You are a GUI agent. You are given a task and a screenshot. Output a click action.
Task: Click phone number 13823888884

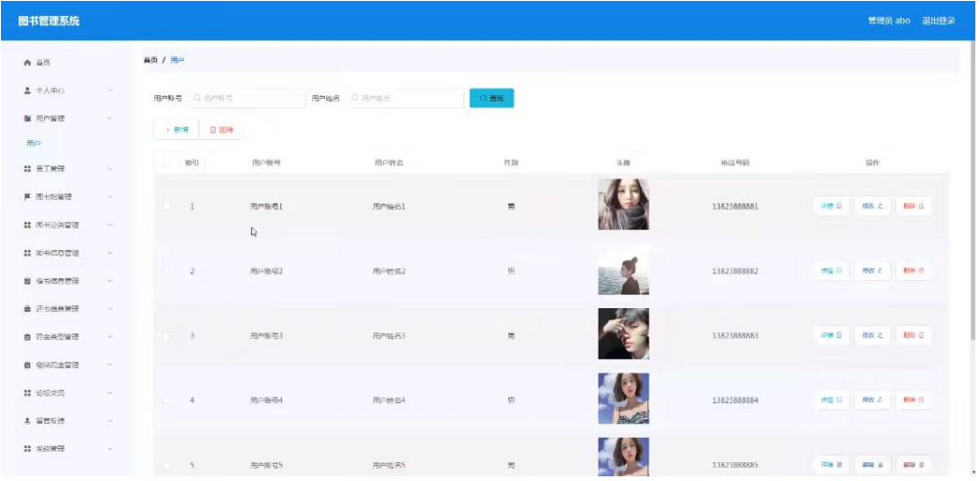[735, 400]
